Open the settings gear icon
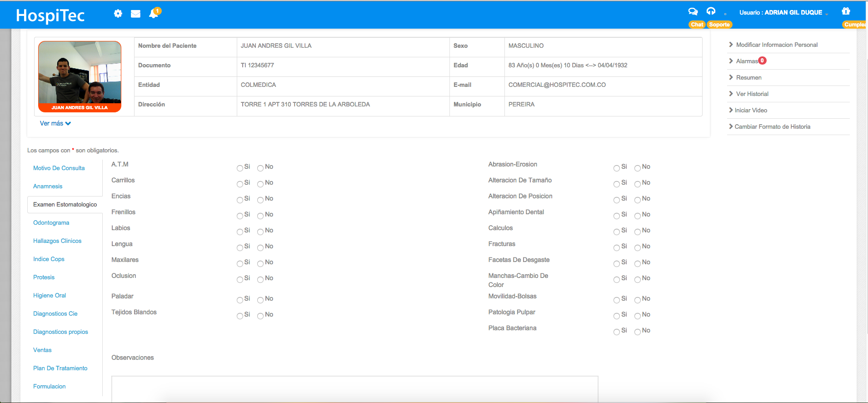Image resolution: width=868 pixels, height=403 pixels. point(118,14)
